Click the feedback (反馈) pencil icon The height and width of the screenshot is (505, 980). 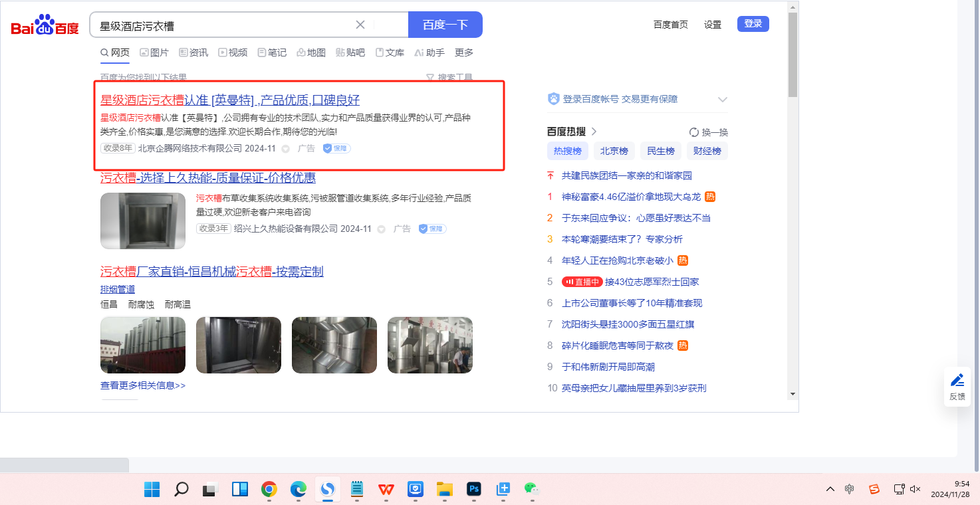point(957,380)
